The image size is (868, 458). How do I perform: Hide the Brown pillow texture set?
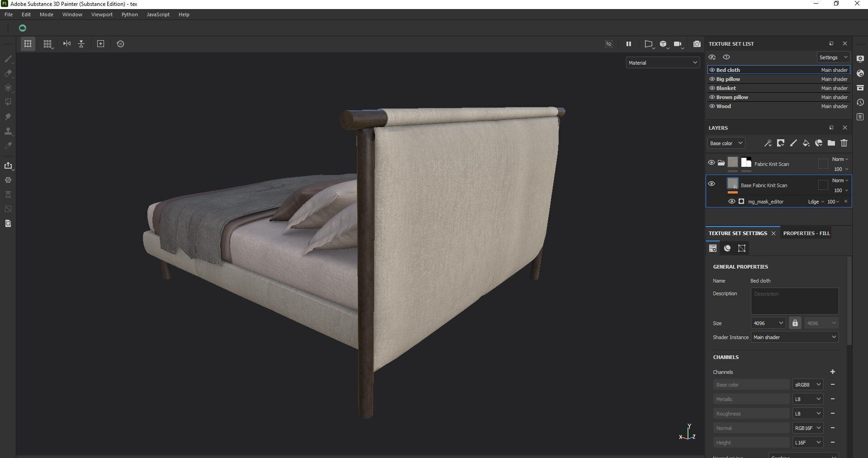712,97
